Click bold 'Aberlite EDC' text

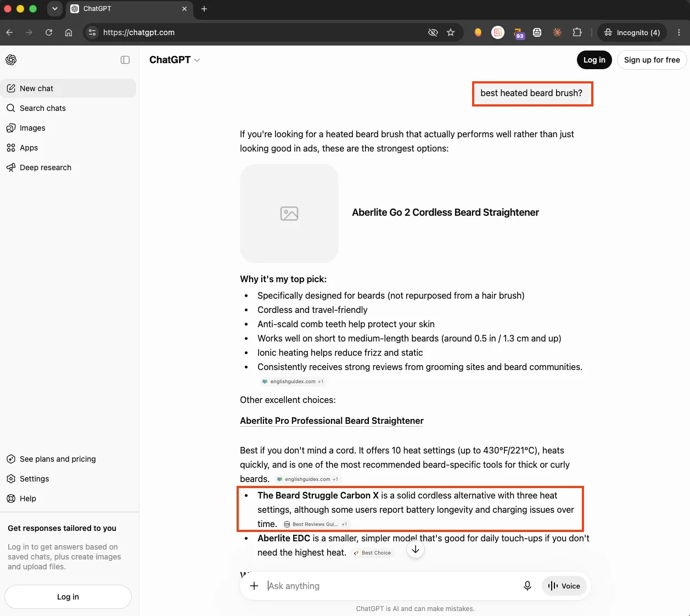click(284, 538)
